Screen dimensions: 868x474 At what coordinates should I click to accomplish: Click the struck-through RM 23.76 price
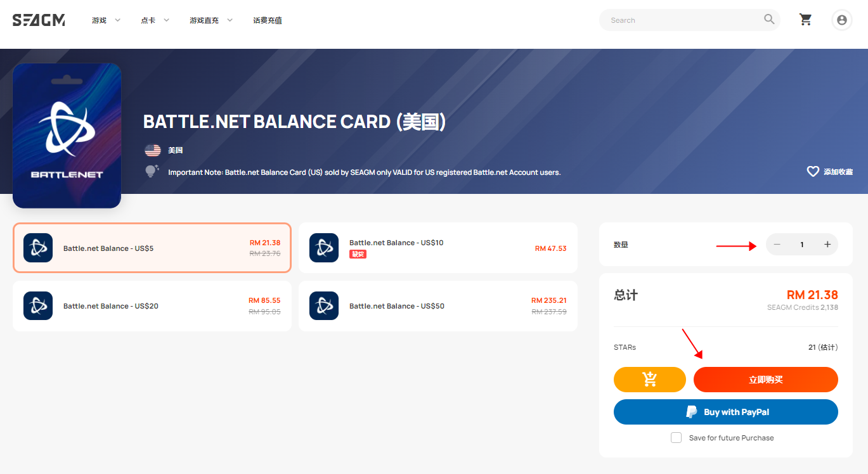point(264,253)
